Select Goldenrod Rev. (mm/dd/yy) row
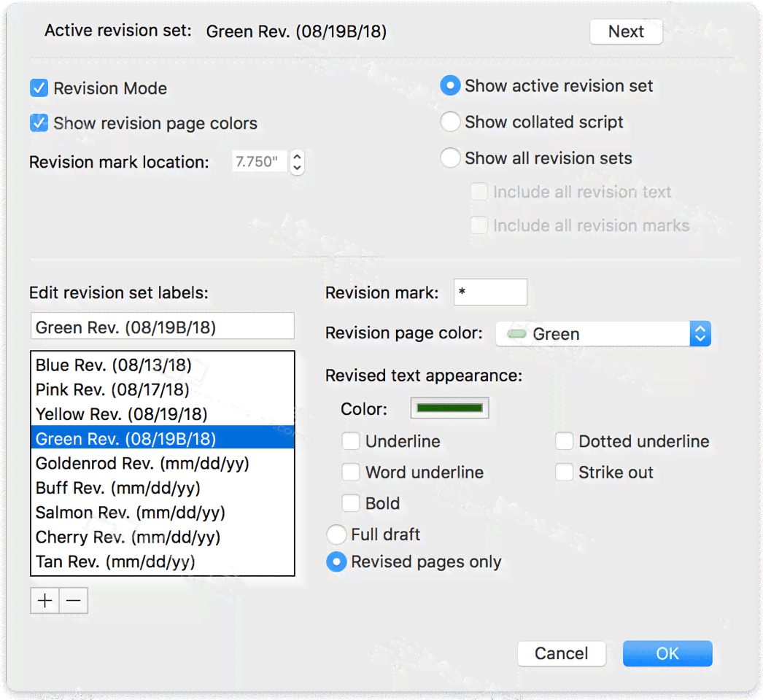The height and width of the screenshot is (700, 763). pos(163,463)
